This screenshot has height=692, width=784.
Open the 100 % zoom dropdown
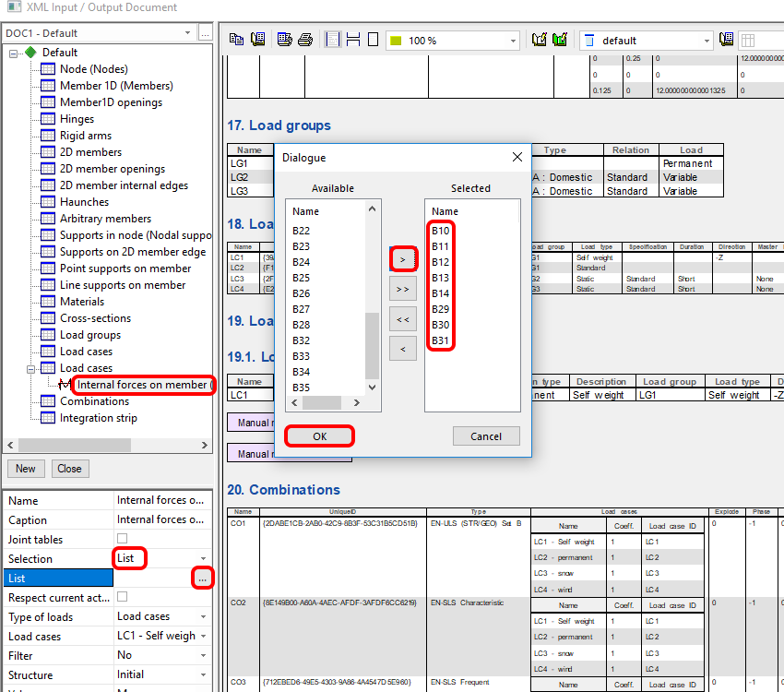514,42
